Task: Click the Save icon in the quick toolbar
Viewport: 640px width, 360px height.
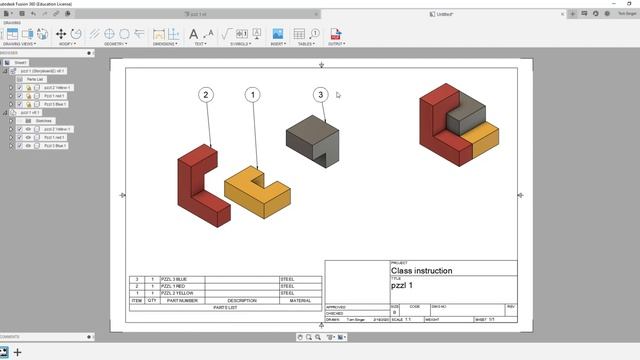Action: click(x=22, y=13)
